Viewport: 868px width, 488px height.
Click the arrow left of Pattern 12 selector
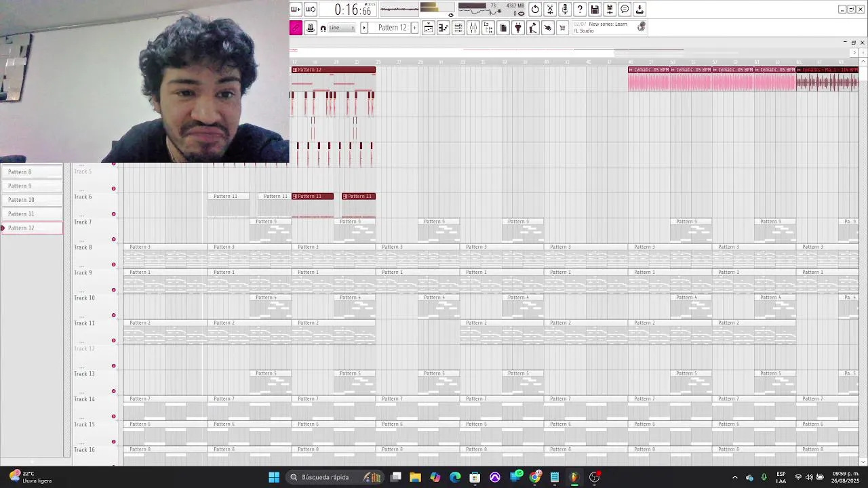coord(364,28)
